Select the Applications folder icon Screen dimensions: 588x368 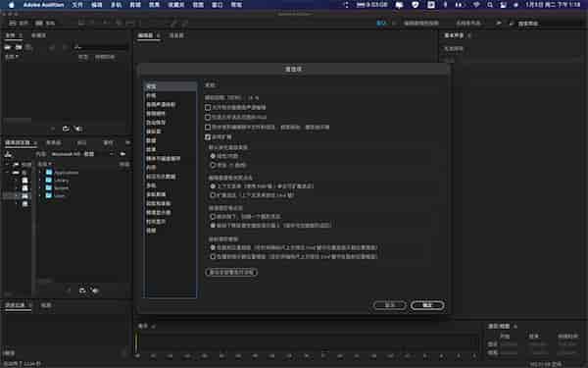(49, 173)
